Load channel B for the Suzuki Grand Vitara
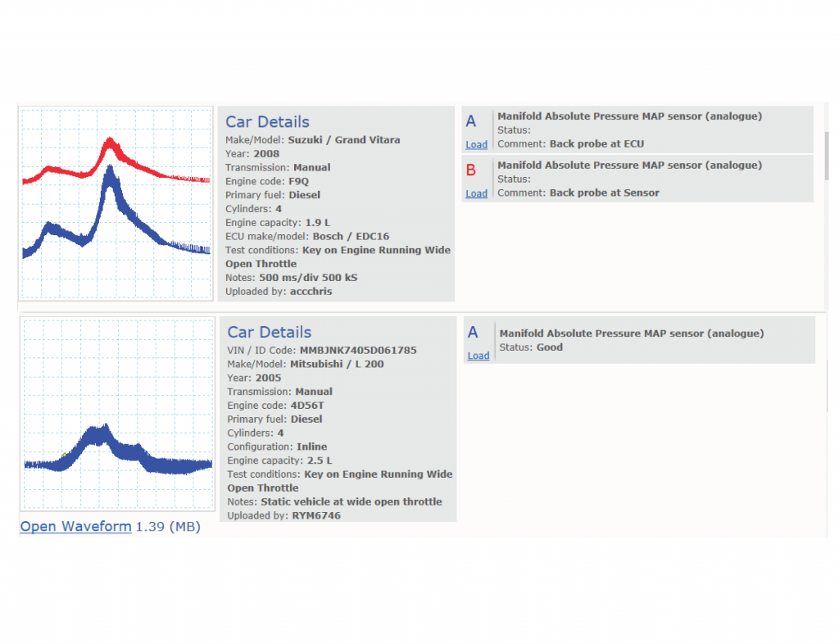This screenshot has height=644, width=839. 476,193
